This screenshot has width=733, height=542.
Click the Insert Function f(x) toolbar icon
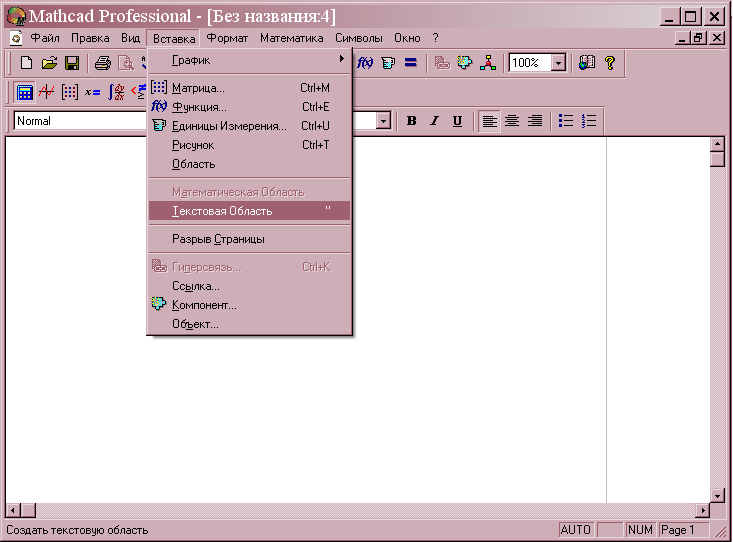pyautogui.click(x=365, y=63)
